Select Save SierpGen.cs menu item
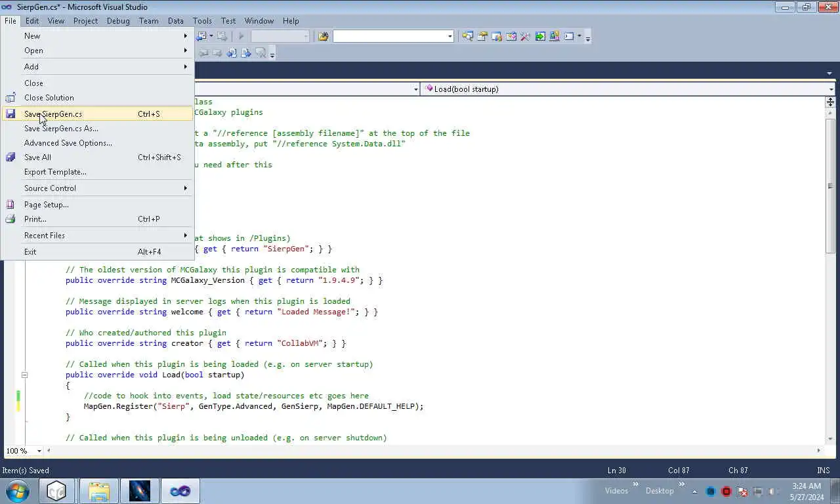Screen dimensions: 840x504 [98, 114]
